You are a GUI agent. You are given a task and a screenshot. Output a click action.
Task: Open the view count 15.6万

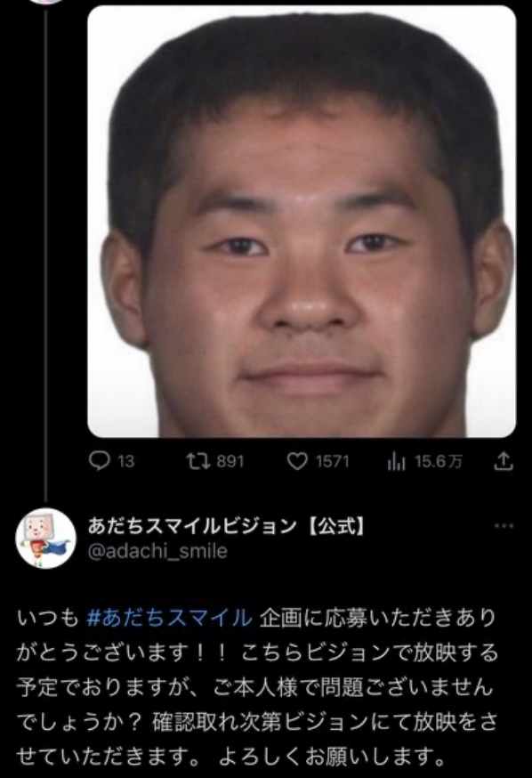point(438,462)
